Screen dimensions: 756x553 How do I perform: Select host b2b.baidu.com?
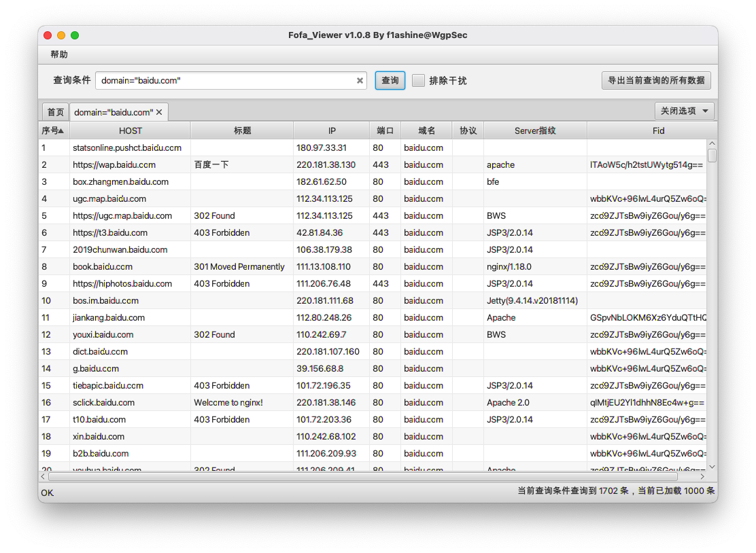101,453
